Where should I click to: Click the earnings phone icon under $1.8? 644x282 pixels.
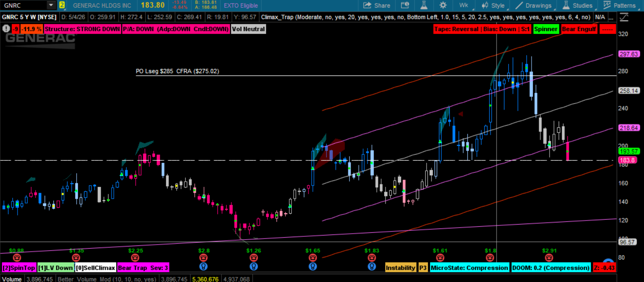coord(490,258)
